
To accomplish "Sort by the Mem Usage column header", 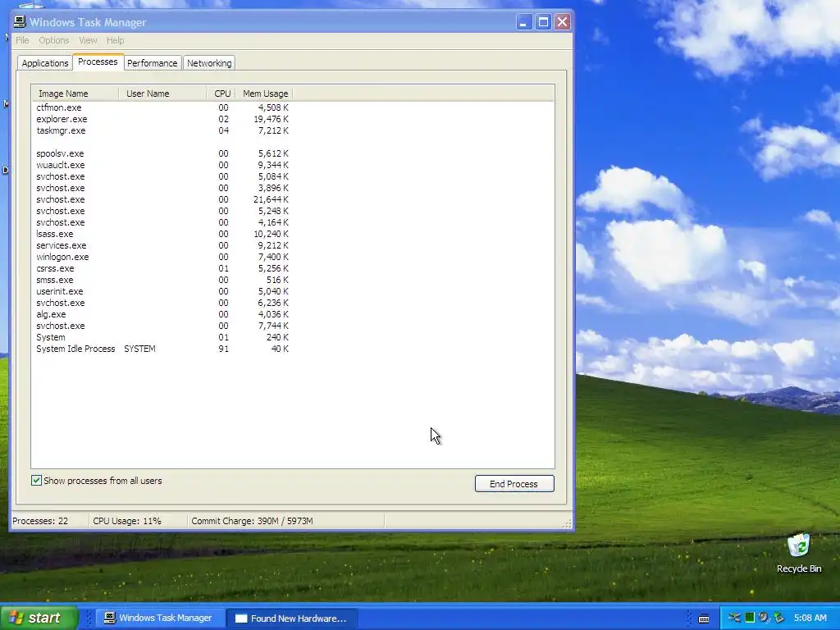I will (265, 94).
